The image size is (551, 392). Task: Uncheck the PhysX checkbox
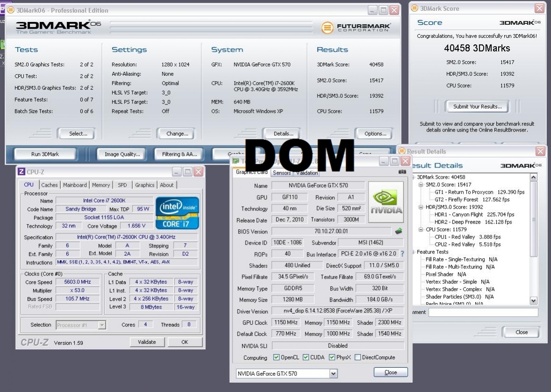pyautogui.click(x=332, y=357)
